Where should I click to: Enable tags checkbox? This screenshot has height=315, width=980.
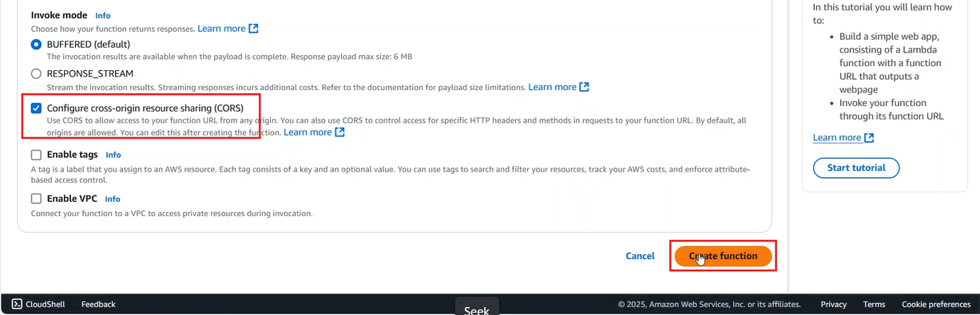pos(36,155)
